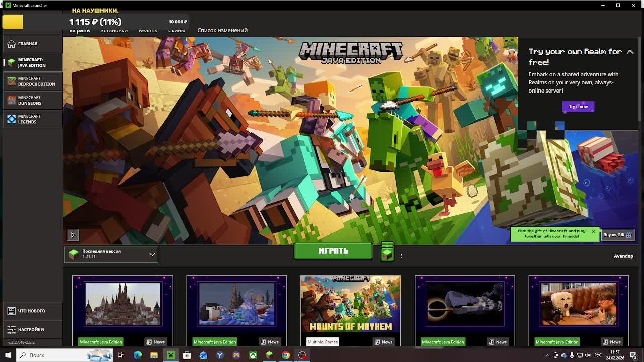The width and height of the screenshot is (644, 362).
Task: Open the Список изменений tab
Action: [x=222, y=30]
